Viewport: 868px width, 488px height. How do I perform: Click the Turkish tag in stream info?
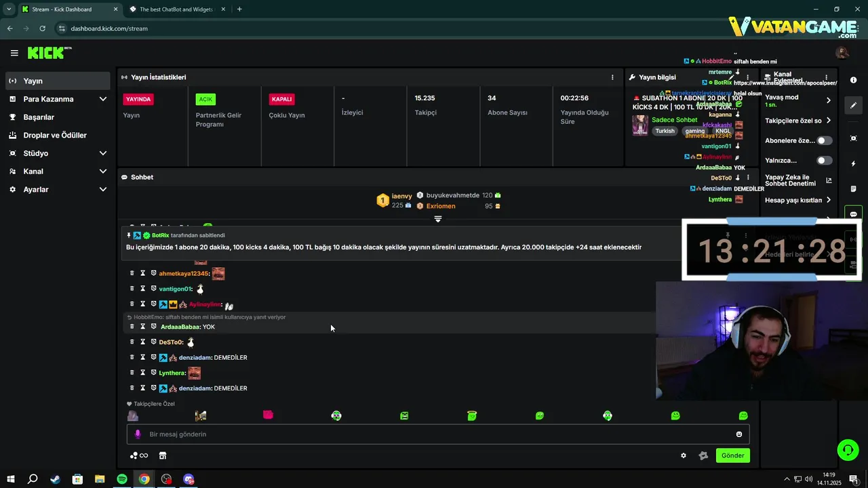(665, 131)
